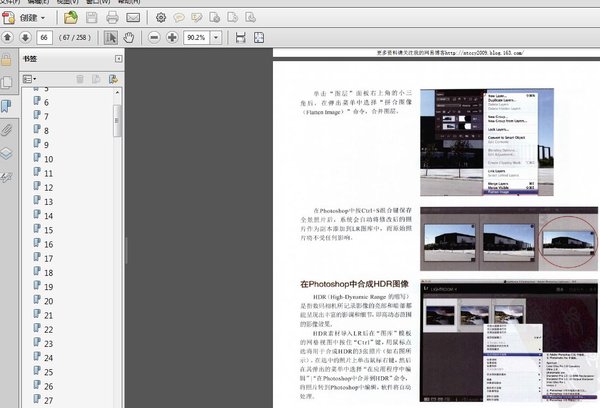Image resolution: width=600 pixels, height=408 pixels.
Task: Select bookmark 10 in the list
Action: tap(48, 159)
